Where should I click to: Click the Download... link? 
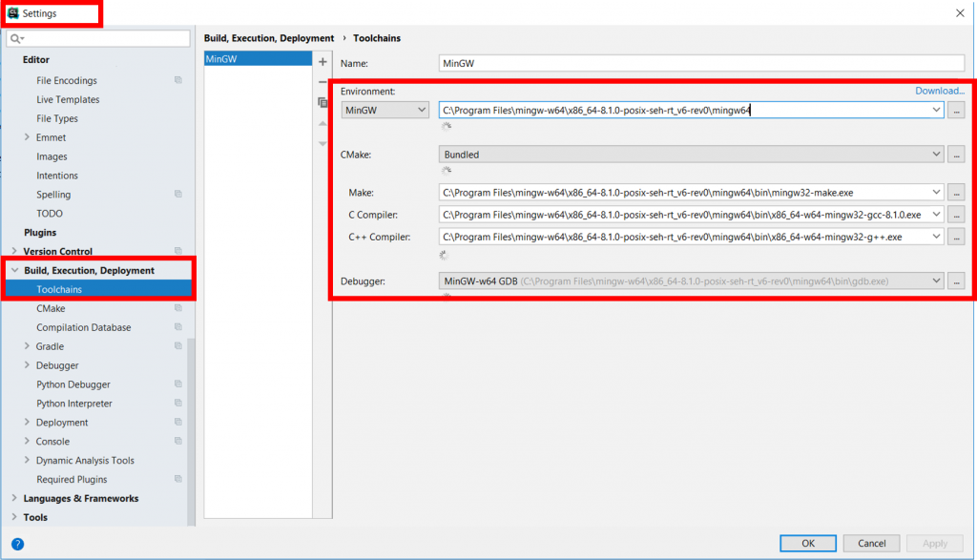(x=940, y=91)
